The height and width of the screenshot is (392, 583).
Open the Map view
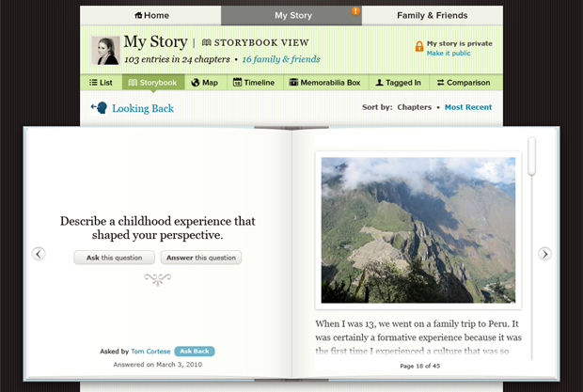(x=204, y=83)
